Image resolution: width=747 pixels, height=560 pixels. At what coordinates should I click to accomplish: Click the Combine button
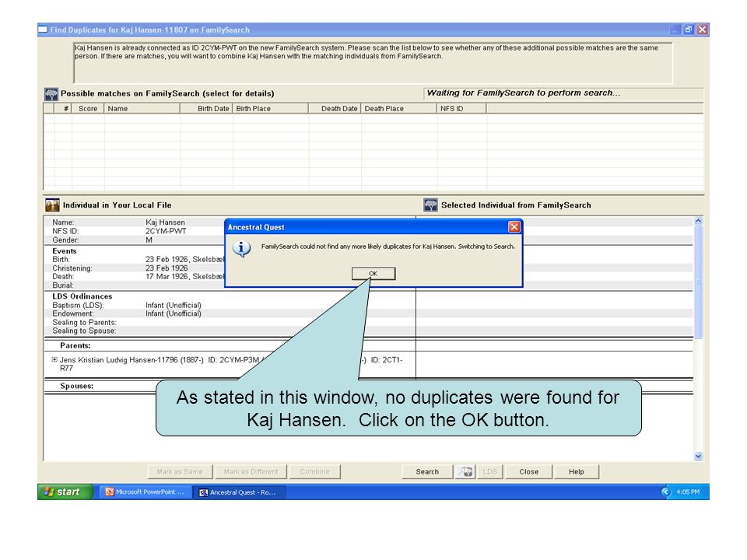point(314,471)
